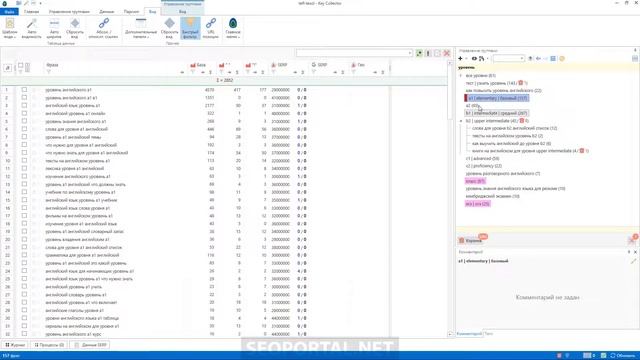Select the pink highlighted group with (25)
The width and height of the screenshot is (640, 360).
[478, 203]
